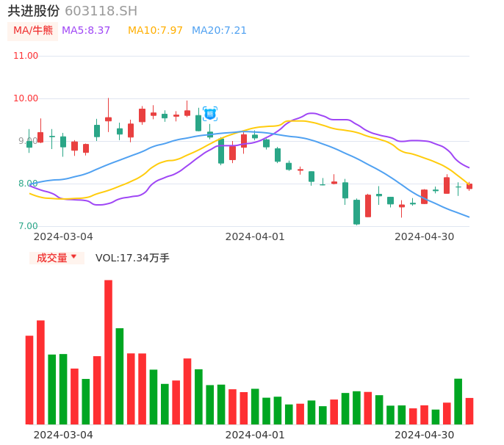Click the 7.00 price axis label
The image size is (504, 445).
pyautogui.click(x=29, y=226)
